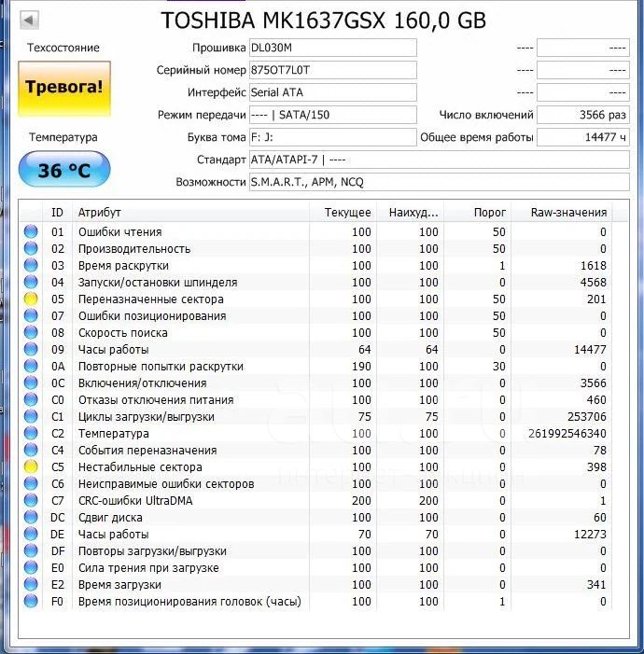Viewport: 644px width, 654px height.
Task: Click the status circle for Сдвиг диска
Action: tap(31, 517)
